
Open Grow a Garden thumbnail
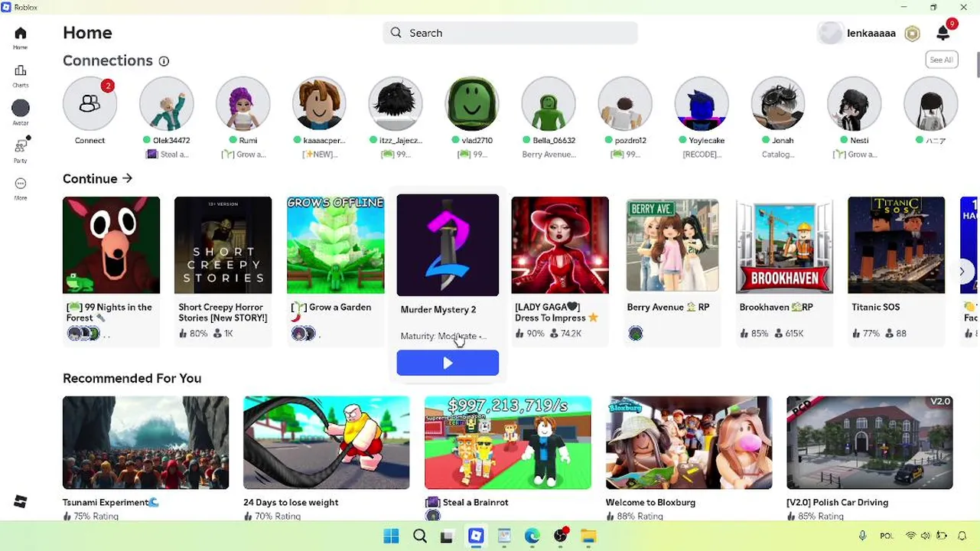336,245
